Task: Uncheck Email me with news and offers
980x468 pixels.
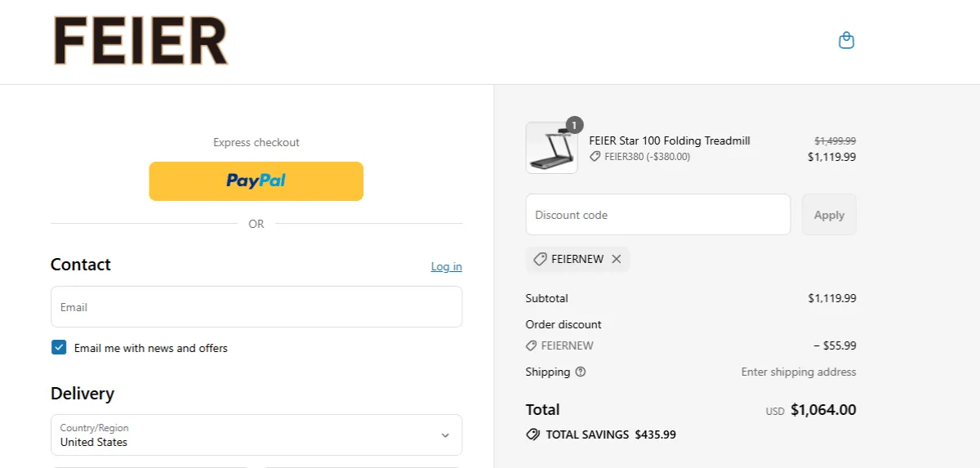Action: (x=59, y=347)
